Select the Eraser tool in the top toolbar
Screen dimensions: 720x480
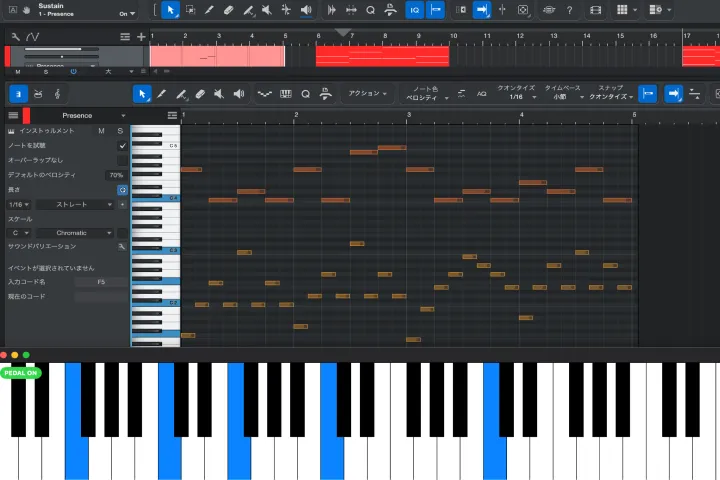[228, 10]
